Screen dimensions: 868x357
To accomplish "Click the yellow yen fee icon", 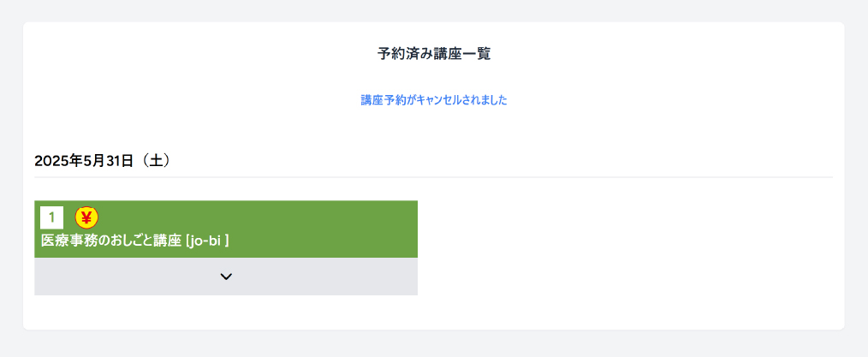I will pyautogui.click(x=86, y=217).
